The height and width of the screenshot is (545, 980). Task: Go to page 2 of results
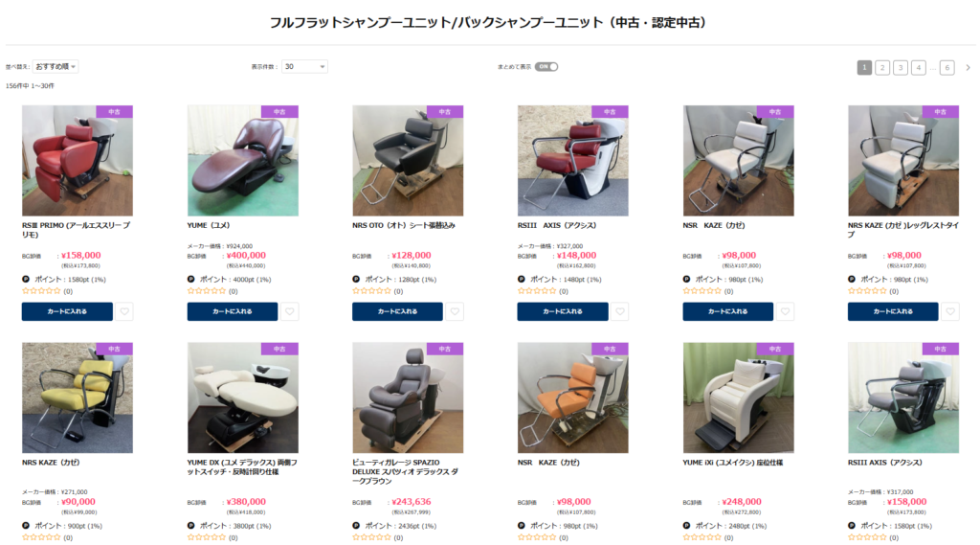tap(881, 68)
